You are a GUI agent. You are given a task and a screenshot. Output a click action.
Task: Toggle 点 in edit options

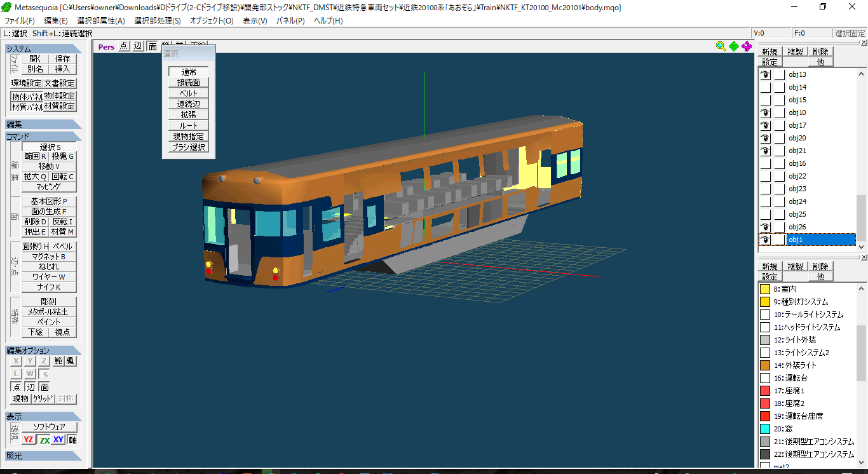tap(17, 387)
